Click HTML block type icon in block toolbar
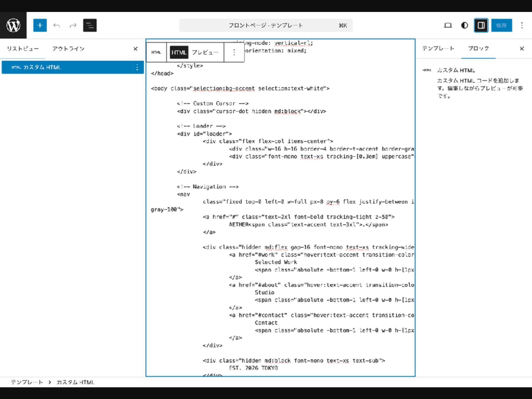The width and height of the screenshot is (532, 399). (156, 52)
